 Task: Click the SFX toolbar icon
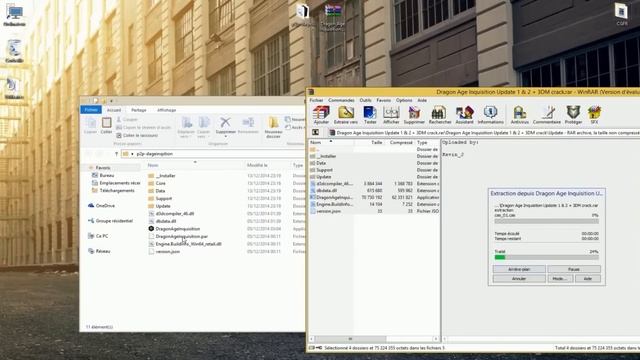click(594, 115)
